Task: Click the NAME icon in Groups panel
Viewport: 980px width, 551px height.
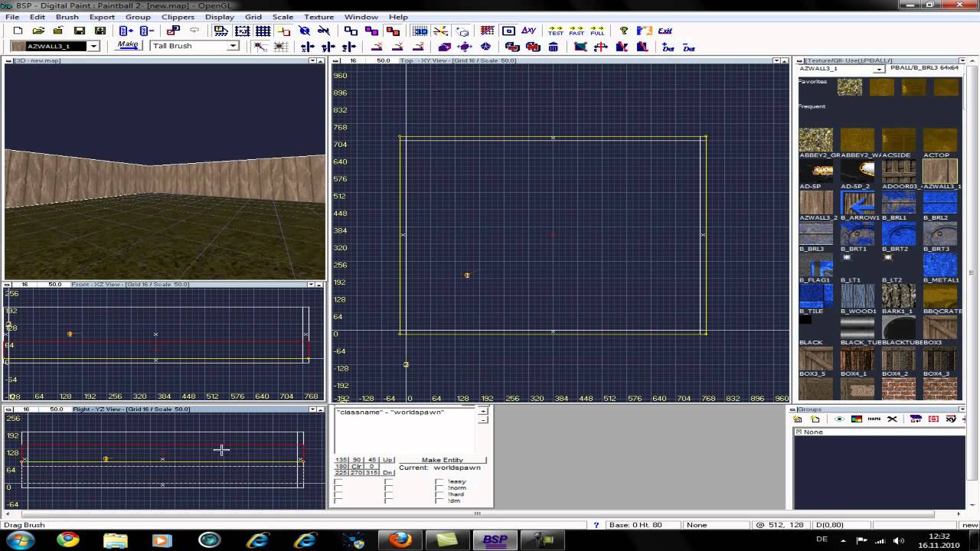Action: click(874, 419)
